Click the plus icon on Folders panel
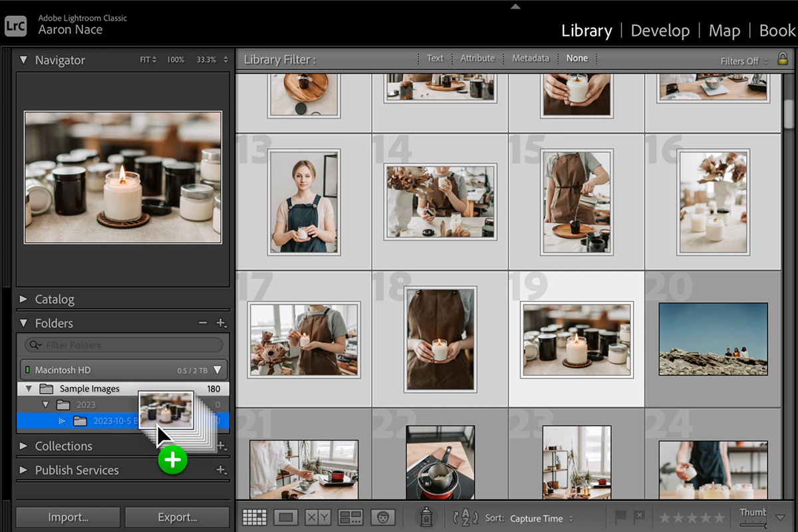Image resolution: width=798 pixels, height=532 pixels. 221,323
